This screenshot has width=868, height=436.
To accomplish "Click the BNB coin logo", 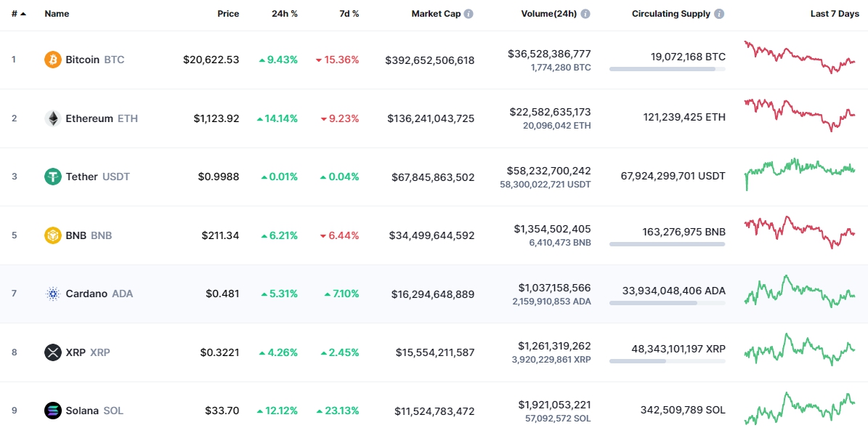I will point(52,235).
